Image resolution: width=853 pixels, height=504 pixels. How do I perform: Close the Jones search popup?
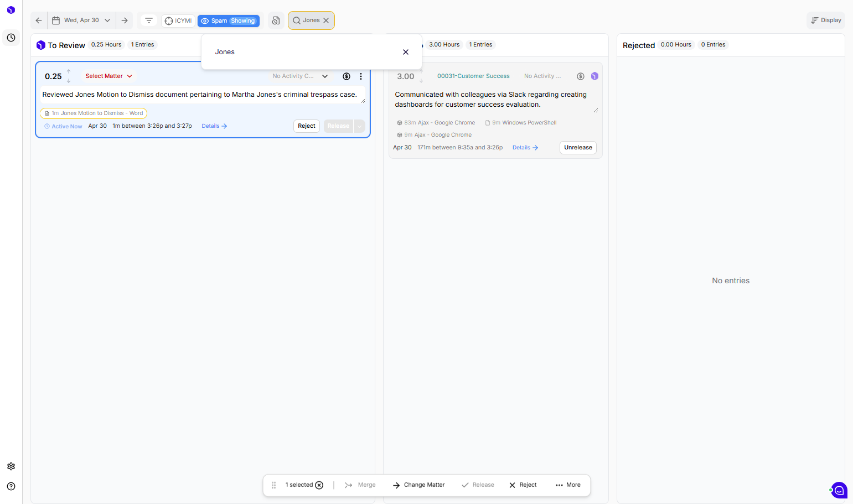[406, 52]
